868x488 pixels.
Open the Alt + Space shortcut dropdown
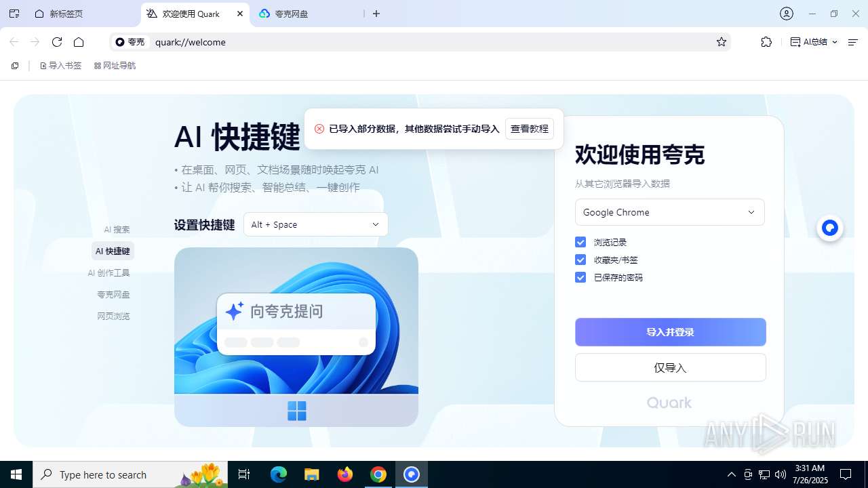pyautogui.click(x=316, y=224)
